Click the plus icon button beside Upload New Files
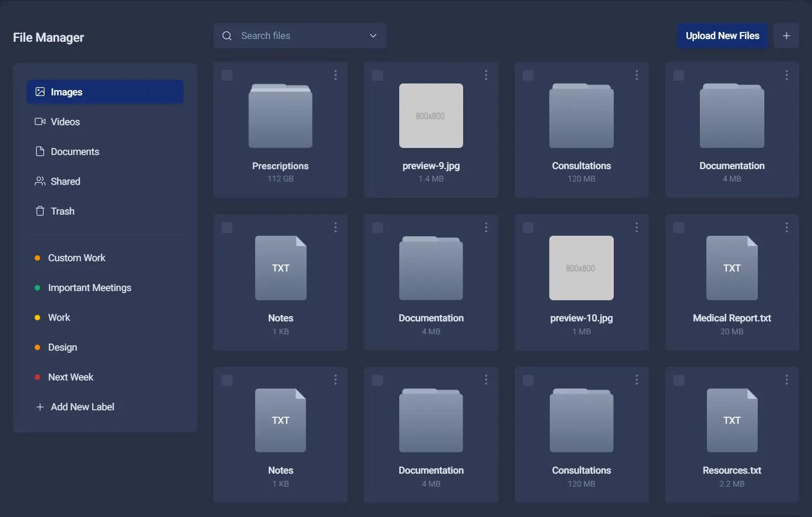This screenshot has height=517, width=812. pos(787,36)
